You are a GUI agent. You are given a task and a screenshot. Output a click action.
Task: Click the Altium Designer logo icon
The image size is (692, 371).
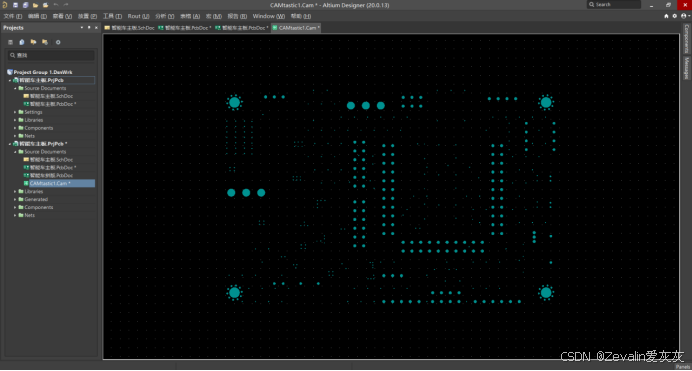pos(5,5)
